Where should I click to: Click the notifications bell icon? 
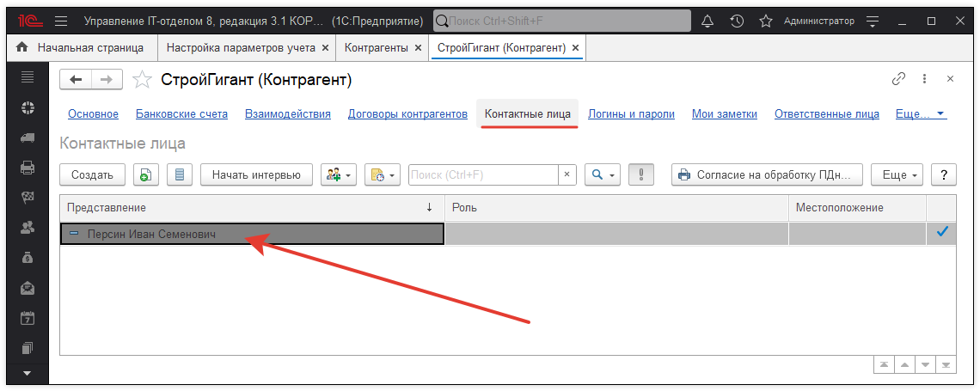click(707, 21)
